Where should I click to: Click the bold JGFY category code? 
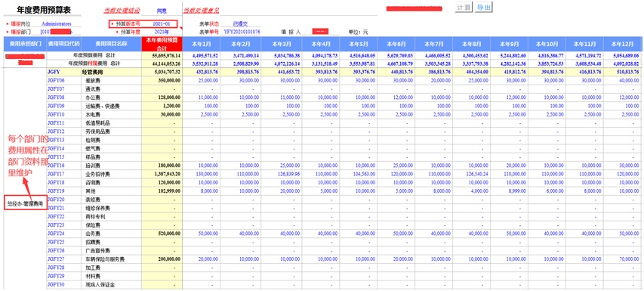54,72
